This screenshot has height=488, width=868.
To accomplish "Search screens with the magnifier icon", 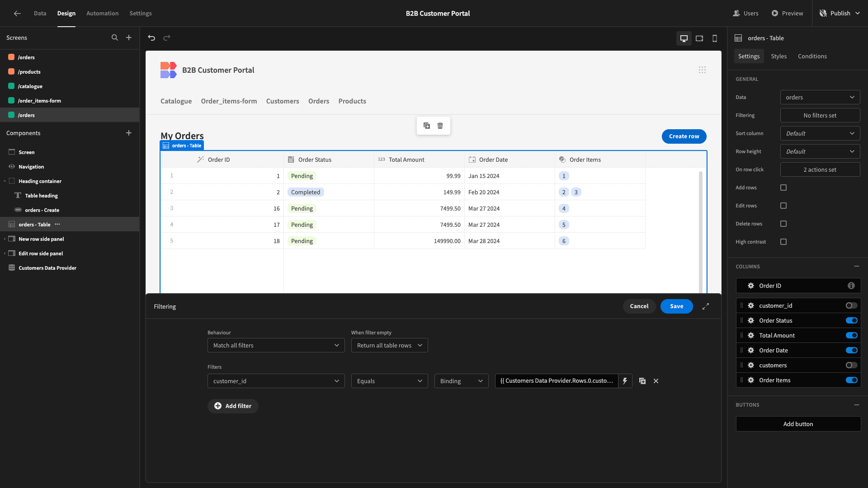I will click(x=115, y=38).
